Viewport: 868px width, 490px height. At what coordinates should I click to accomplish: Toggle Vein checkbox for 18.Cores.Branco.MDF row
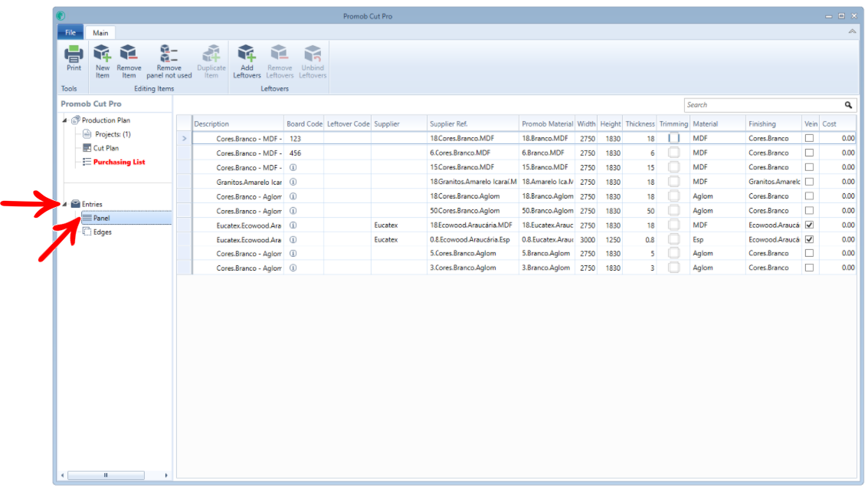(809, 138)
